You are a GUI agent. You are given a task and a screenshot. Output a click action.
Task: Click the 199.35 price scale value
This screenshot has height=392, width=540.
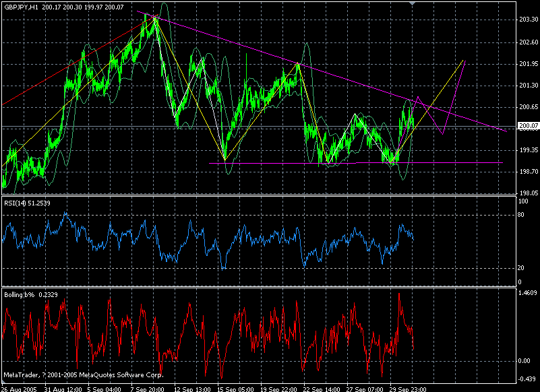tap(529, 150)
